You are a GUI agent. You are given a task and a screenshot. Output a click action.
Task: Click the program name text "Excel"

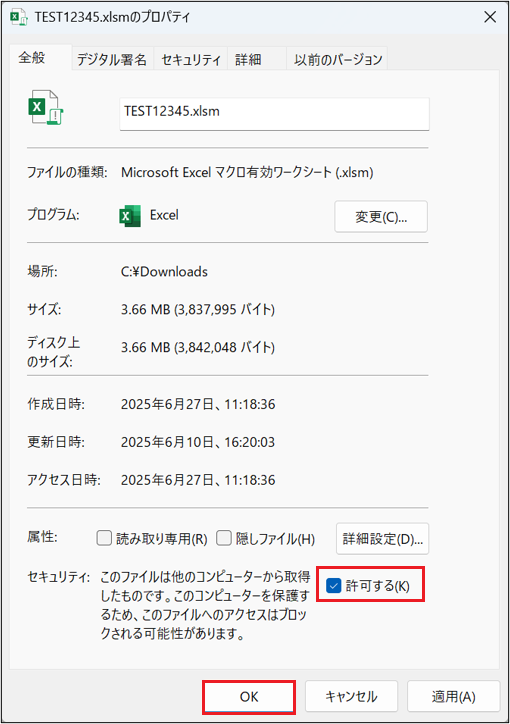pos(164,215)
